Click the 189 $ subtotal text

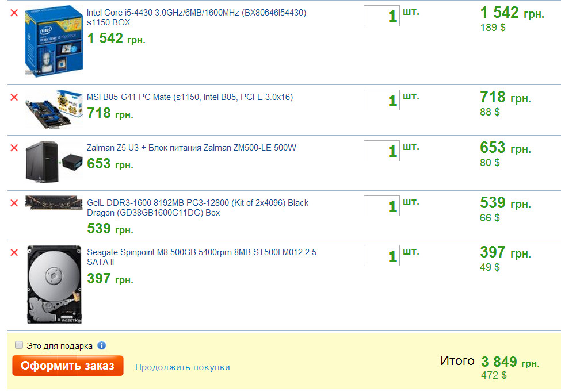tap(493, 28)
